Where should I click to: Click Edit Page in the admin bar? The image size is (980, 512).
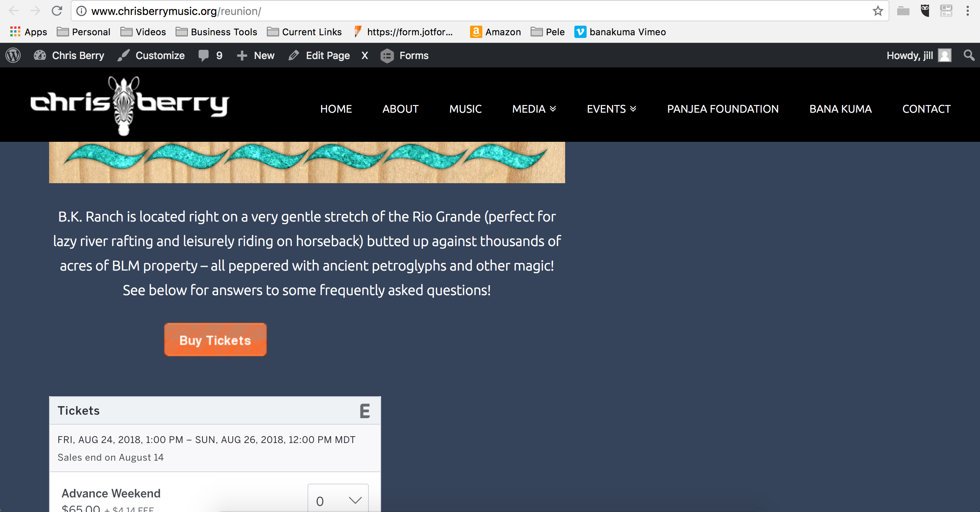319,56
